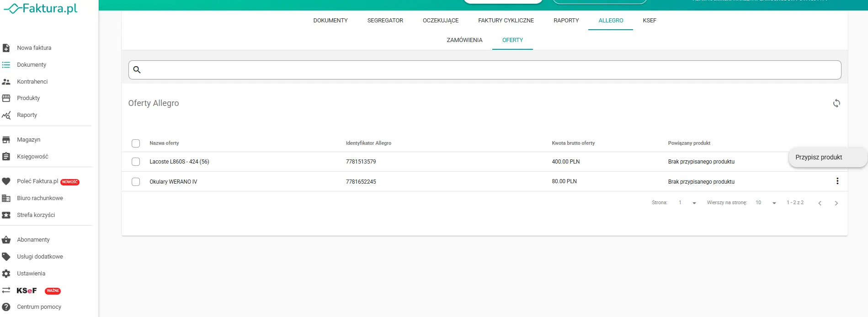Click the Kontrahenci people icon

tap(6, 82)
